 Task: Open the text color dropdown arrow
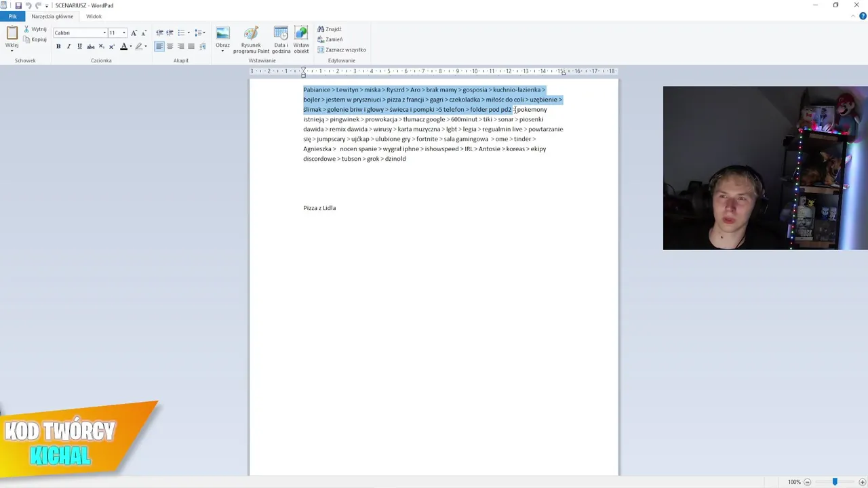coord(130,47)
